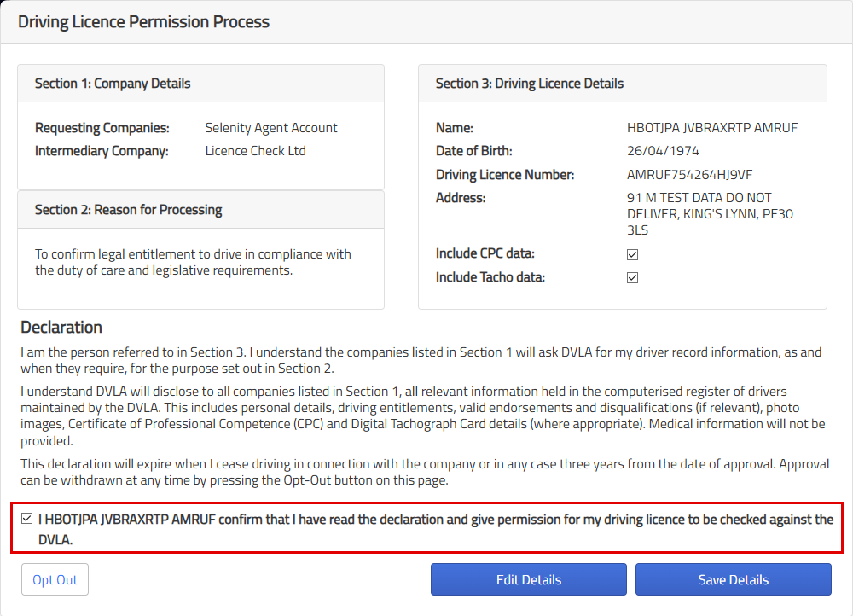The height and width of the screenshot is (616, 853).
Task: Select the Section 3: Driving Licence Details header
Action: [x=530, y=84]
